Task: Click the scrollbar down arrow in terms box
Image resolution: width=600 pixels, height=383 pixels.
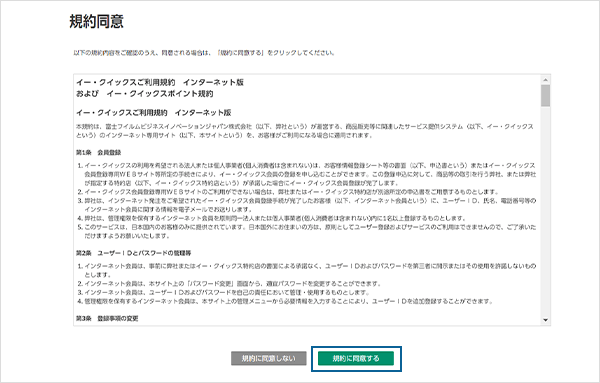Action: coord(546,320)
